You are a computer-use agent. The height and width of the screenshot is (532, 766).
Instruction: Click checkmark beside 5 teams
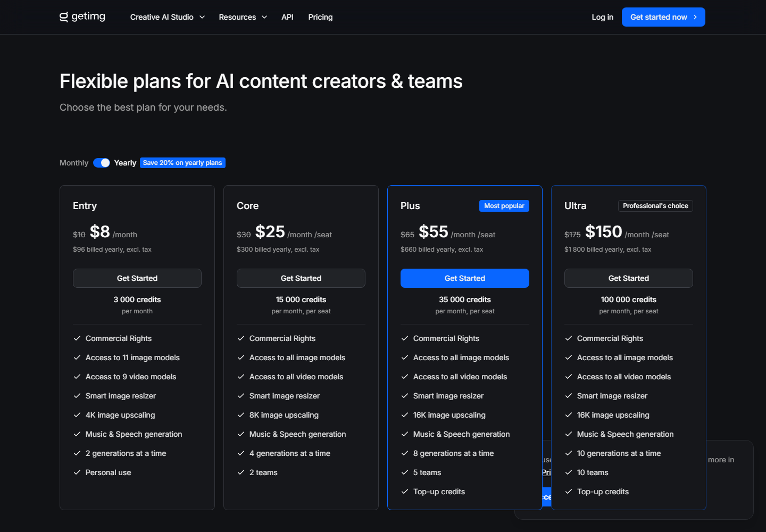[x=405, y=472]
